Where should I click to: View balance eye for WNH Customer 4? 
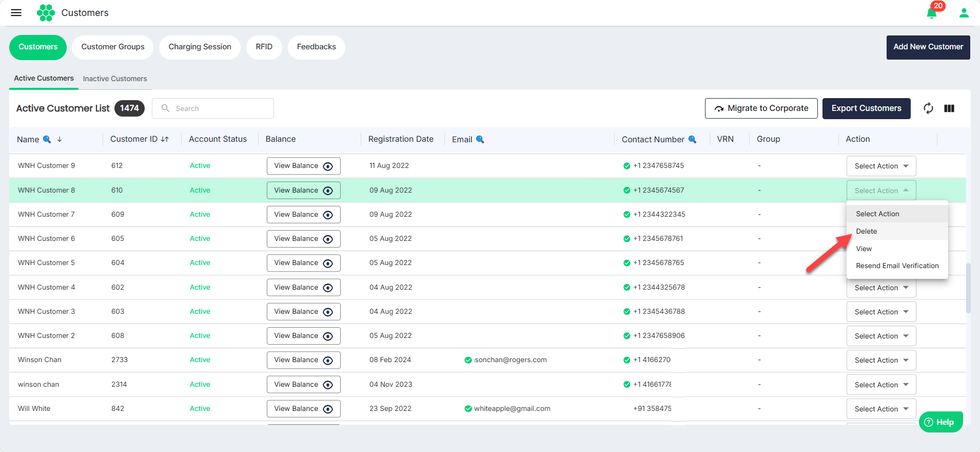pyautogui.click(x=328, y=288)
